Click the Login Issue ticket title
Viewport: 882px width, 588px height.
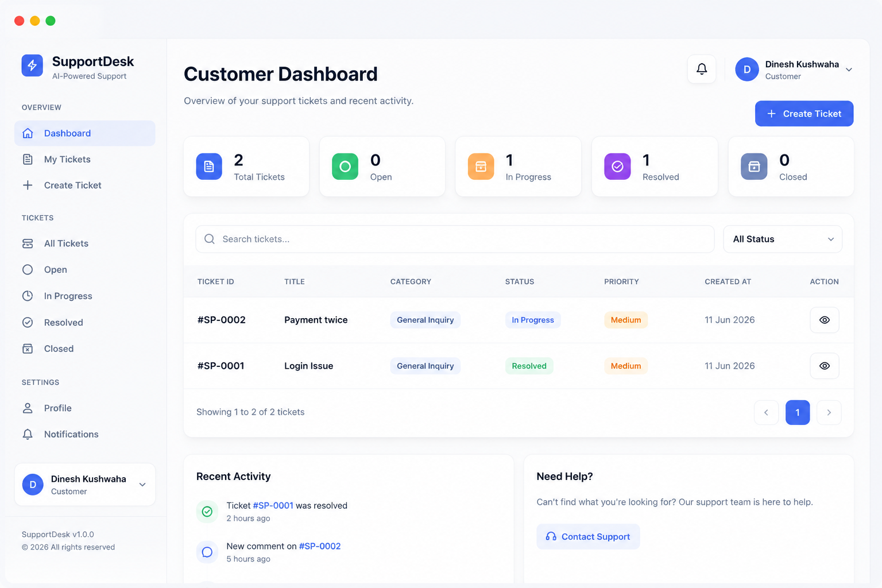tap(309, 366)
